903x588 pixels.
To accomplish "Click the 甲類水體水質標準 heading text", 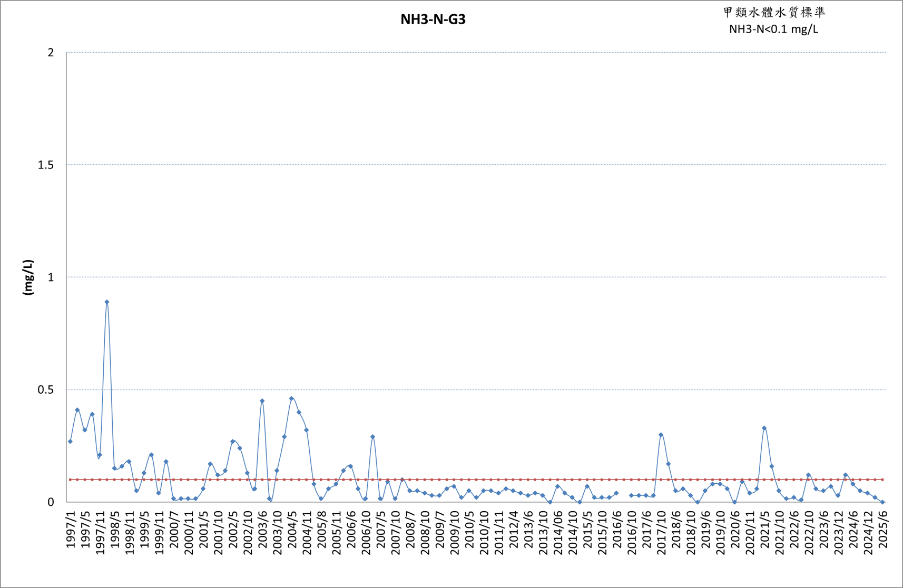I will (x=774, y=12).
